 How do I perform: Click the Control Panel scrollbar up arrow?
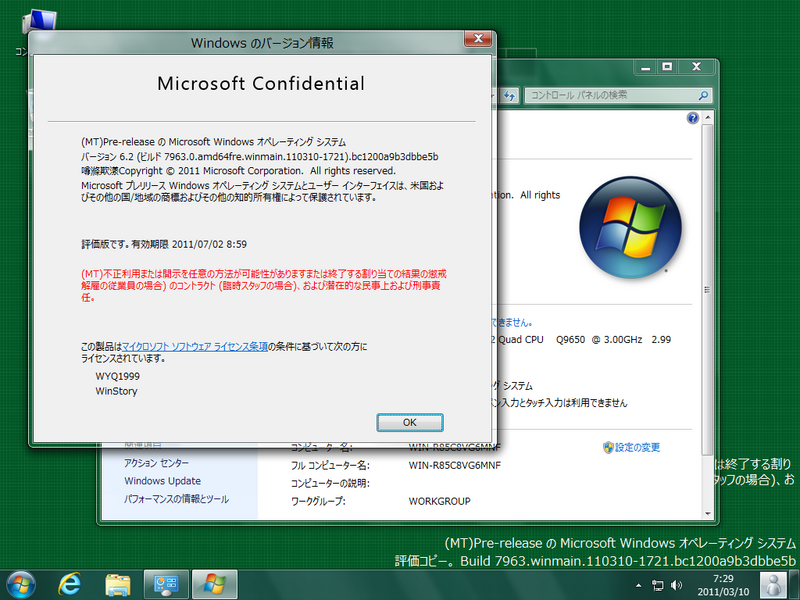tap(708, 118)
